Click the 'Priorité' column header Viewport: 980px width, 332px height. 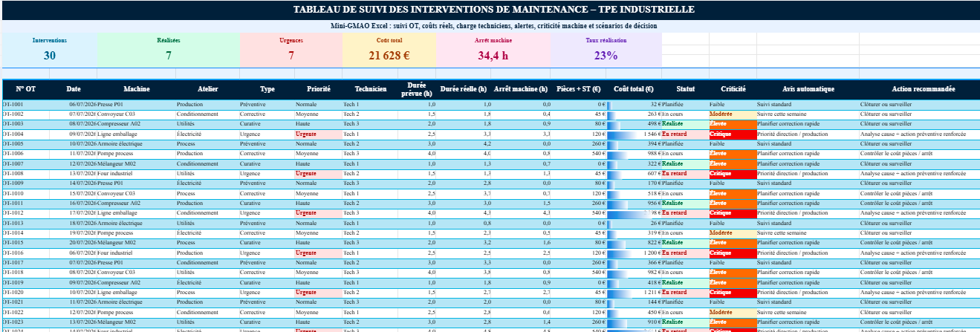point(318,89)
